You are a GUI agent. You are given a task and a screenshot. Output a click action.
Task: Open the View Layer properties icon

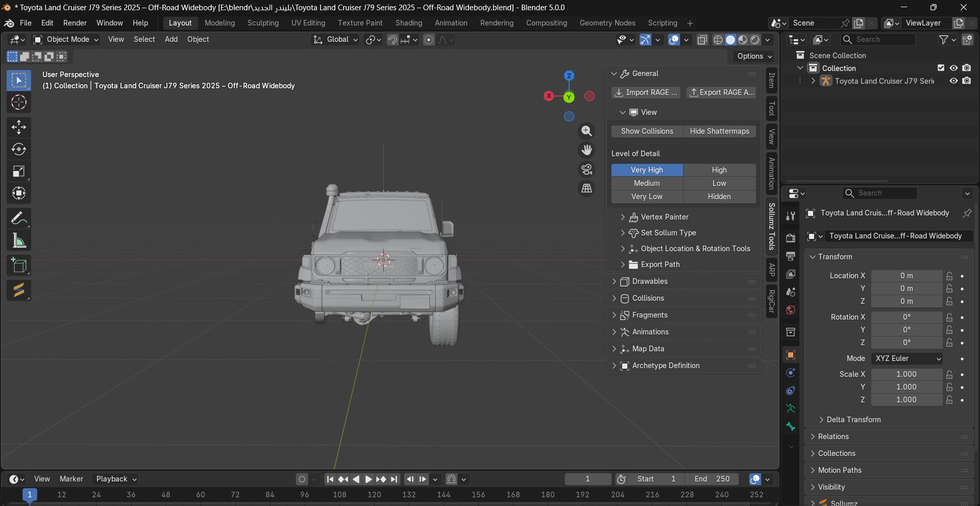(x=791, y=274)
